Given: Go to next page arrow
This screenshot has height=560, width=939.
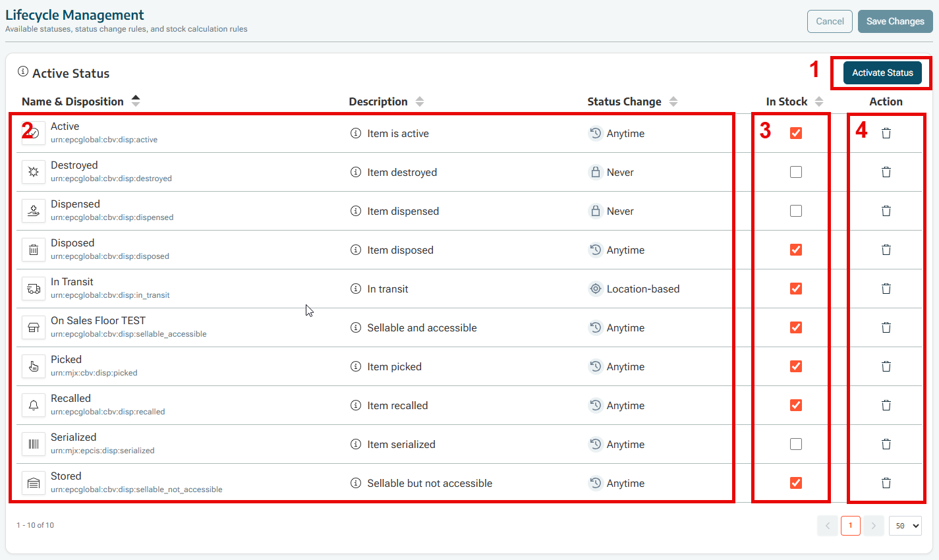Looking at the screenshot, I should [873, 526].
